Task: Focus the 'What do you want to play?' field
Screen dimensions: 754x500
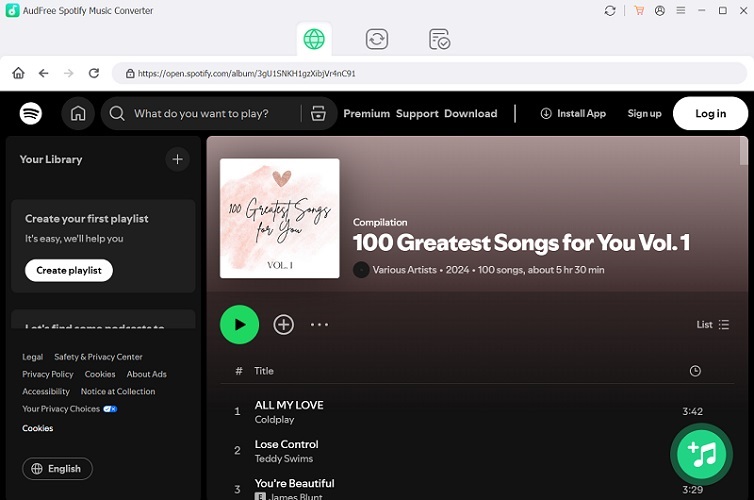Action: (x=201, y=113)
